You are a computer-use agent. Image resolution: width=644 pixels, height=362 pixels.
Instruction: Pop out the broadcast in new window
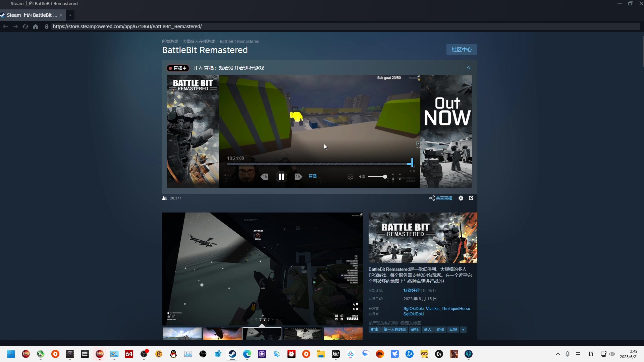(x=471, y=198)
